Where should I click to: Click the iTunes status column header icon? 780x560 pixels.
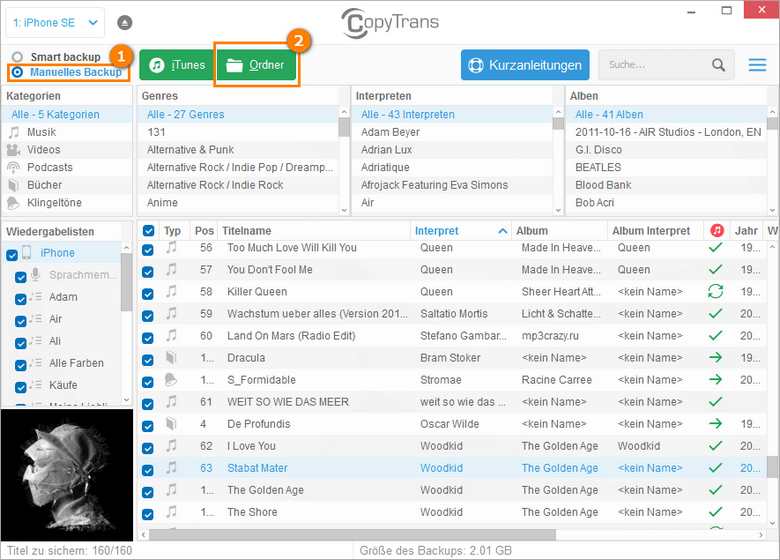pos(716,231)
